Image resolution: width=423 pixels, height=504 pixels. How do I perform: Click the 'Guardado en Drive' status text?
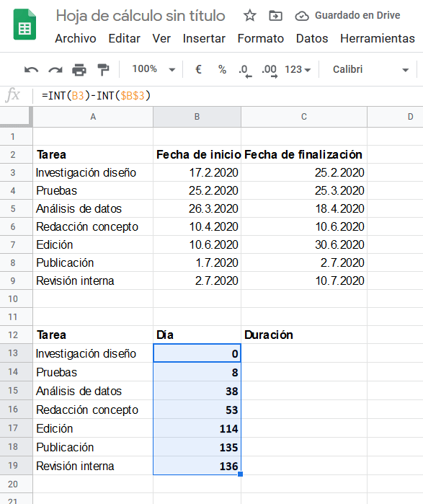357,15
